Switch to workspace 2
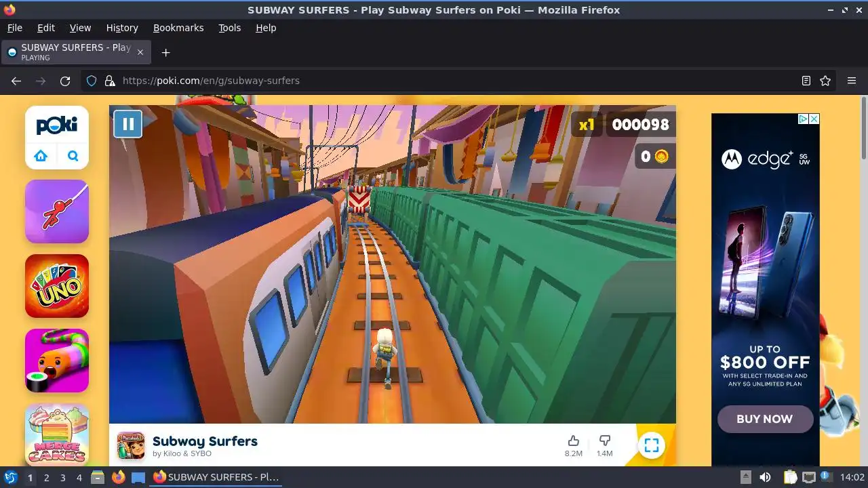Viewport: 868px width, 488px height. (46, 477)
